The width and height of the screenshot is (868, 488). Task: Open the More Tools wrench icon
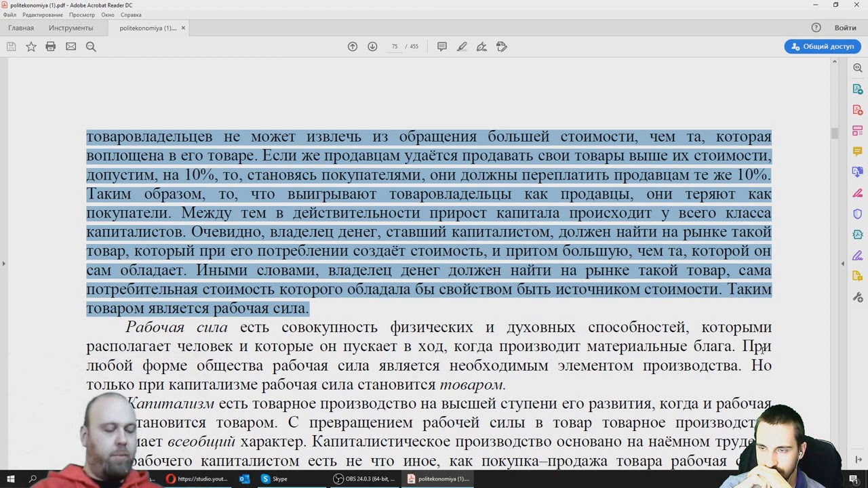[x=858, y=297]
